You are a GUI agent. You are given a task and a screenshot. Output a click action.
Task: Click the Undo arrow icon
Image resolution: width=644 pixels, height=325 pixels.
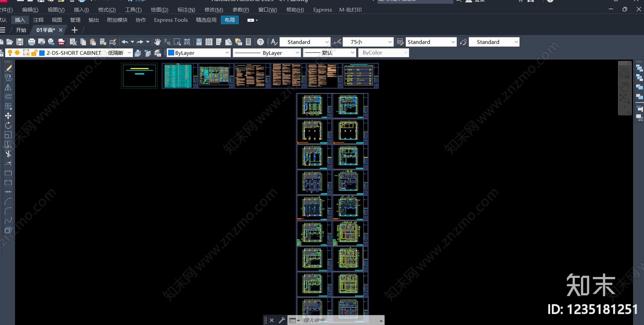(125, 42)
